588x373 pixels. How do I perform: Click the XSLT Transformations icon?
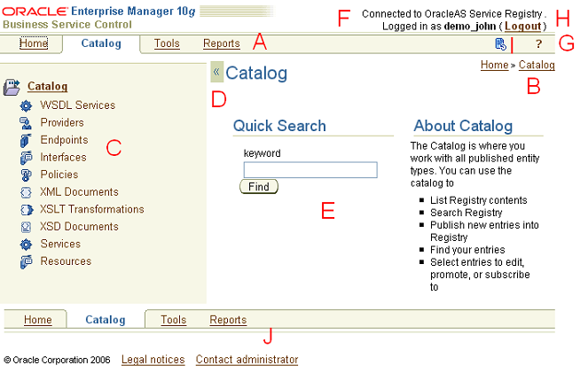tap(27, 210)
